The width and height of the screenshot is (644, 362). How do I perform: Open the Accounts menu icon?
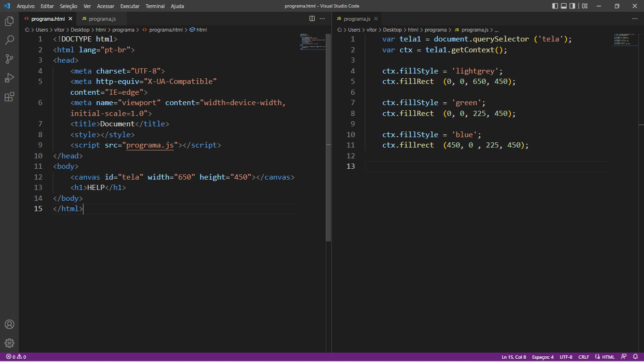[9, 324]
